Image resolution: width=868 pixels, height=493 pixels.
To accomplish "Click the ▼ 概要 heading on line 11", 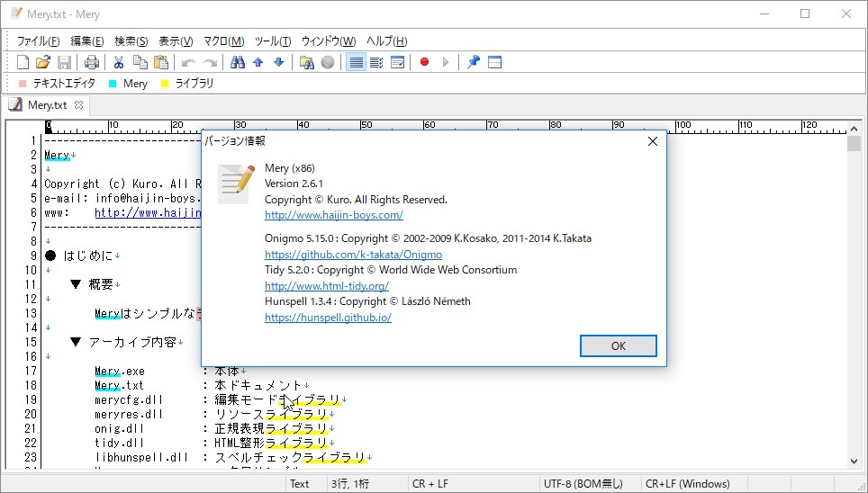I will click(92, 284).
